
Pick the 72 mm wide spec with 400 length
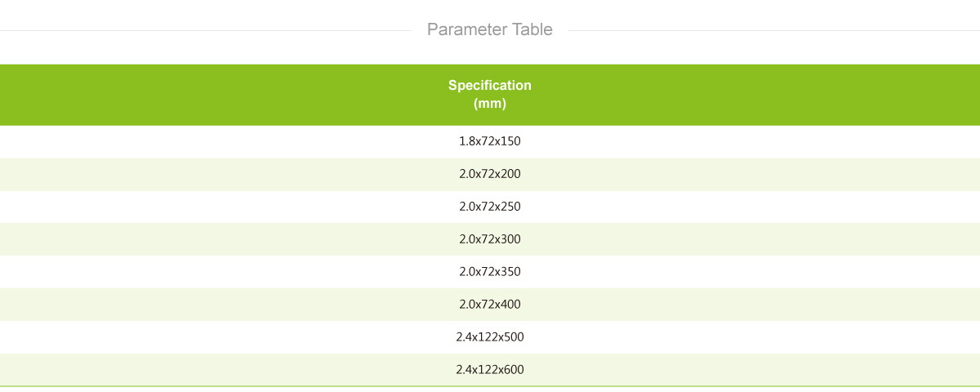(490, 305)
